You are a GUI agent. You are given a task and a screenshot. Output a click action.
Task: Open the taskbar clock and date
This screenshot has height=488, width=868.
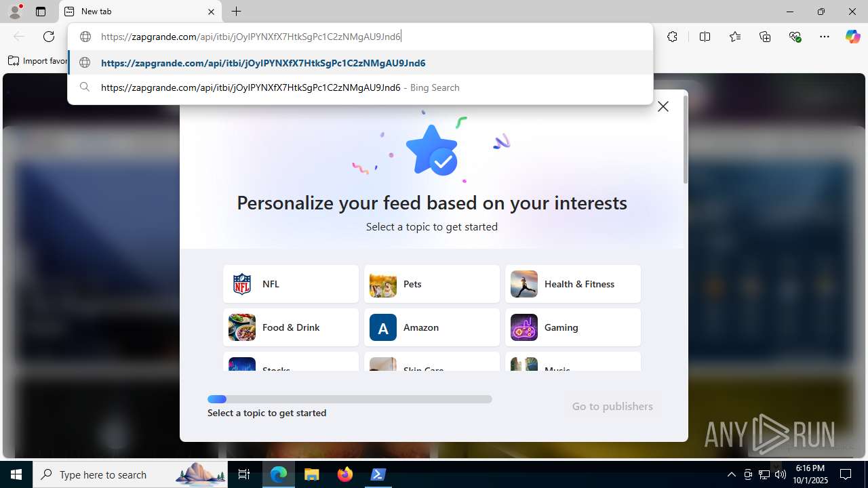pos(810,474)
